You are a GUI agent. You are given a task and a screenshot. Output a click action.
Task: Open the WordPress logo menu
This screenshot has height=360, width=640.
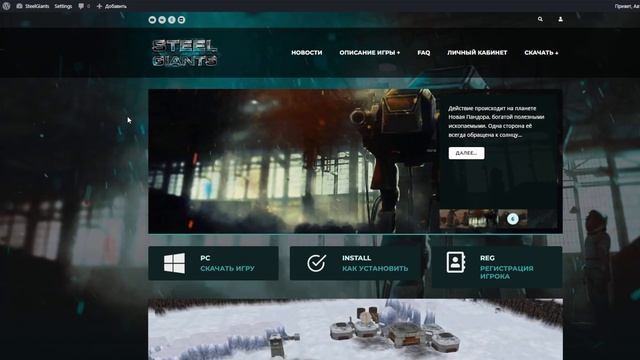tap(6, 6)
